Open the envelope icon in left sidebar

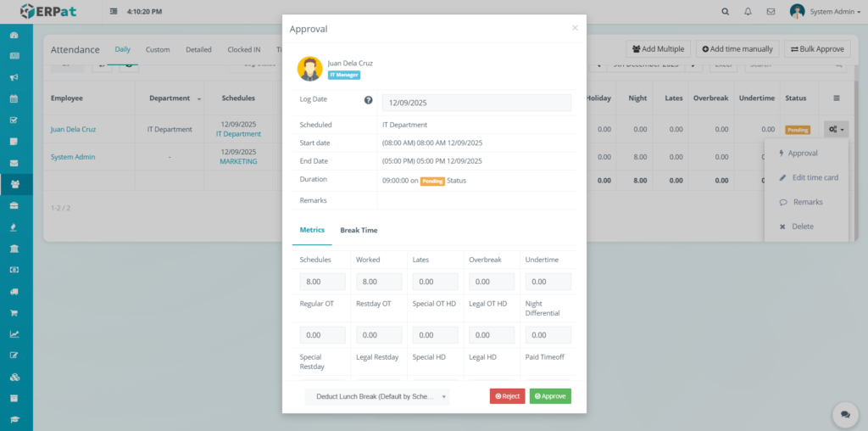14,163
